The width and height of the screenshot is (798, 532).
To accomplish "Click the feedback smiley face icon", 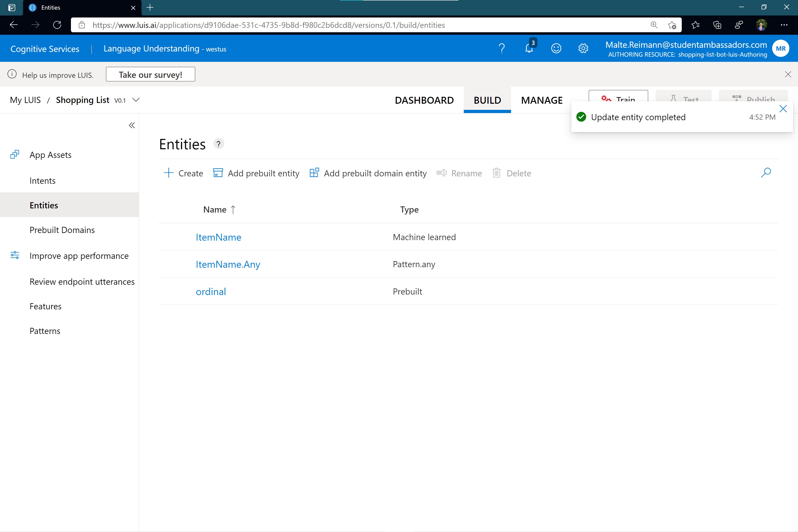I will (556, 49).
